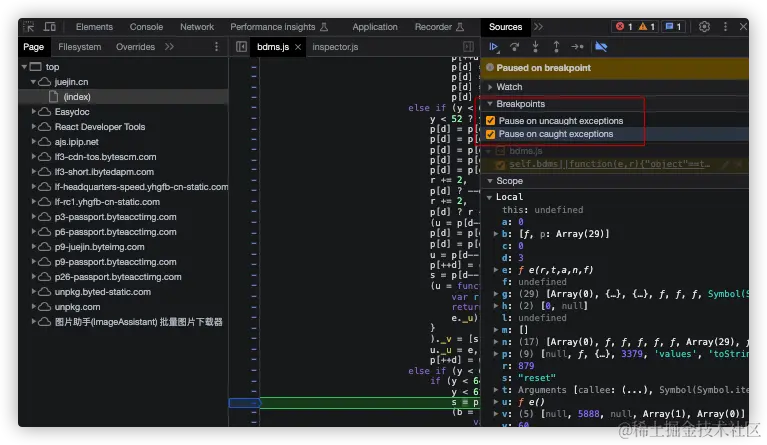The height and width of the screenshot is (445, 767).
Task: Step out of current function
Action: (556, 47)
